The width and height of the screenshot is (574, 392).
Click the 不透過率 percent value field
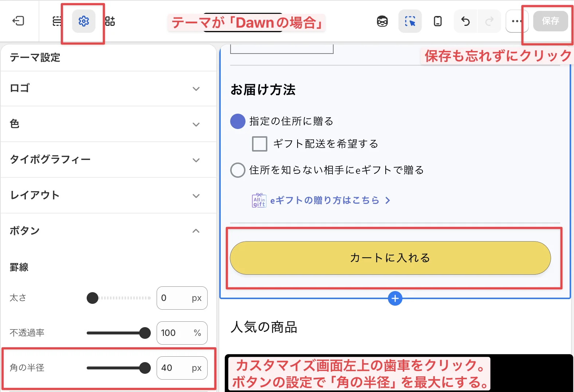[182, 333]
